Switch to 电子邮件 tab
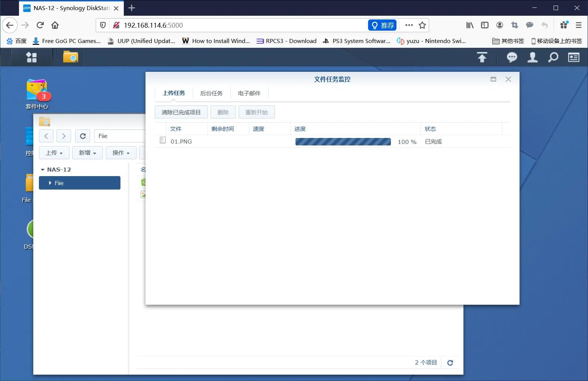This screenshot has height=381, width=588. (x=249, y=93)
